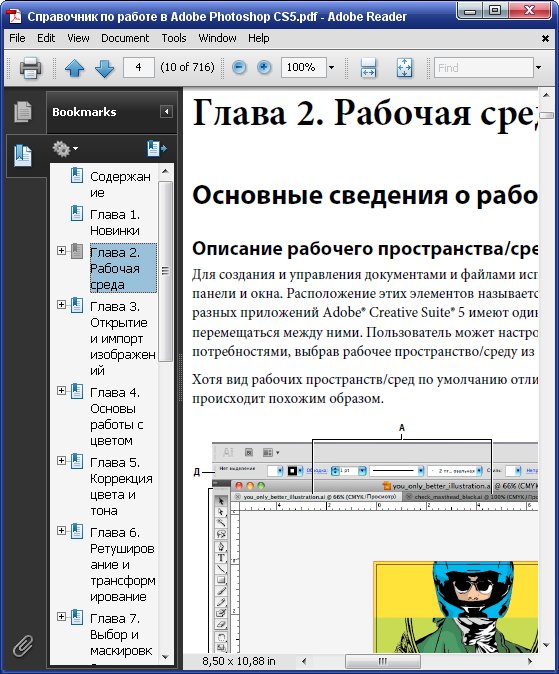The width and height of the screenshot is (559, 674).
Task: Select the Bookmarks panel icon in sidebar
Action: click(x=23, y=155)
